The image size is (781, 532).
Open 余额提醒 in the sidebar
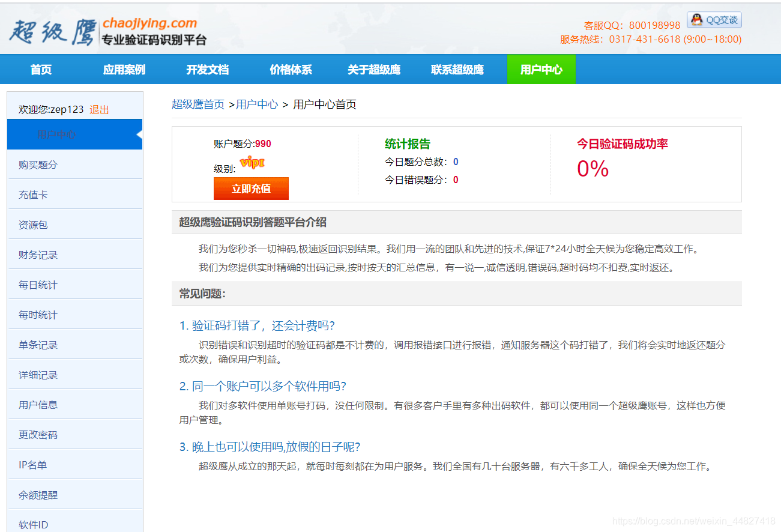point(75,495)
